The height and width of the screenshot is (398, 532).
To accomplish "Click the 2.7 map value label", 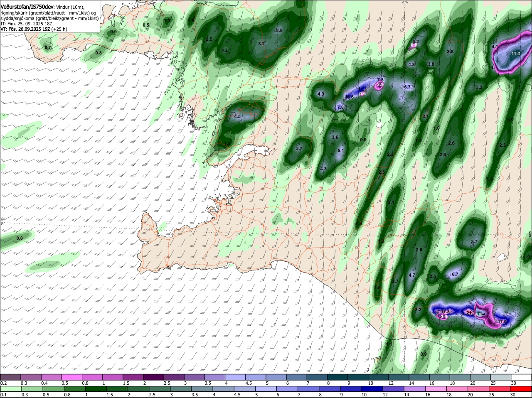I will coord(395,281).
